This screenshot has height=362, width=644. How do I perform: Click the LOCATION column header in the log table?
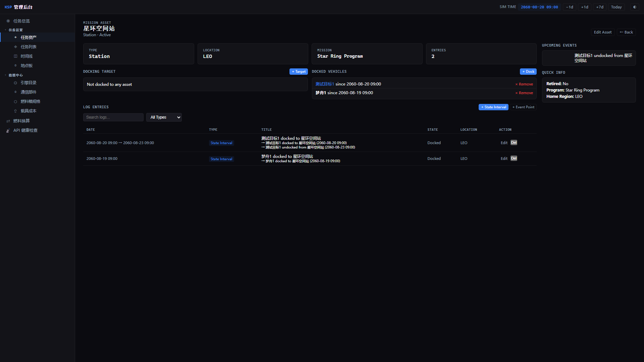(x=469, y=130)
